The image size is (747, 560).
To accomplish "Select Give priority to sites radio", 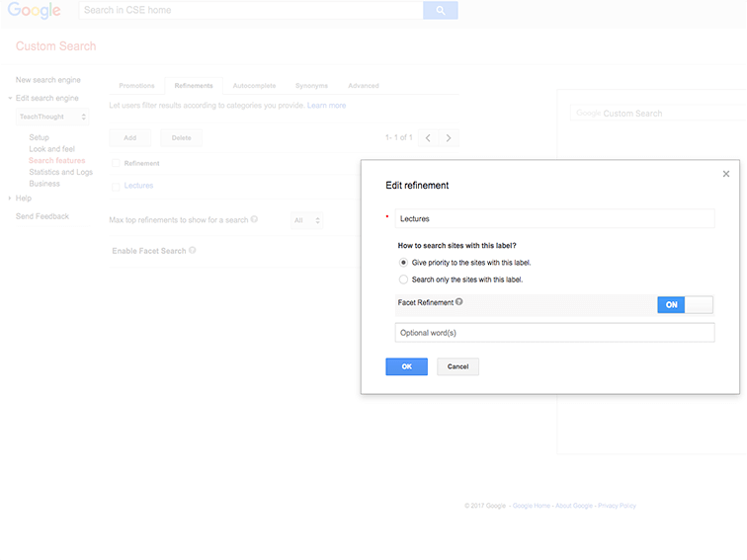I will click(x=403, y=263).
